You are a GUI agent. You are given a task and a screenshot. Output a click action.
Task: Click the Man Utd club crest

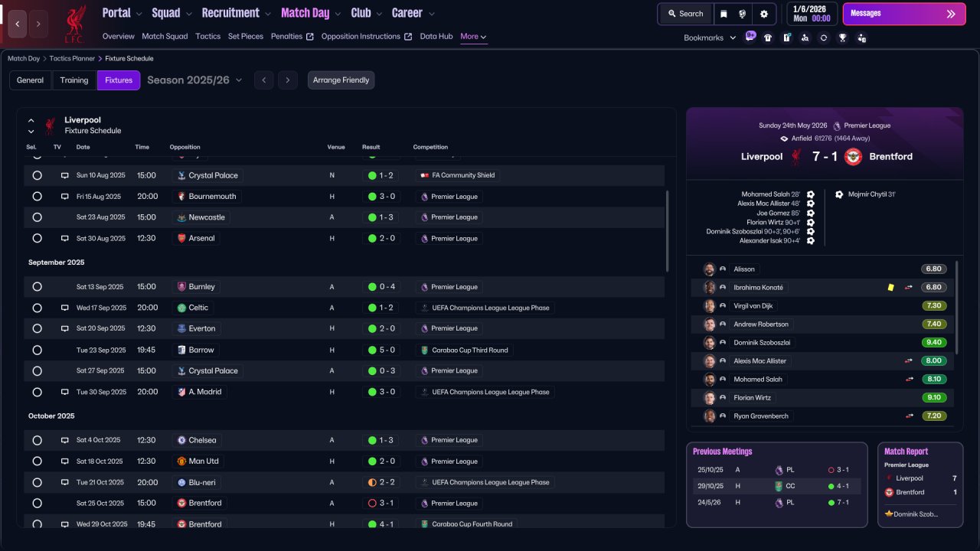pyautogui.click(x=181, y=461)
